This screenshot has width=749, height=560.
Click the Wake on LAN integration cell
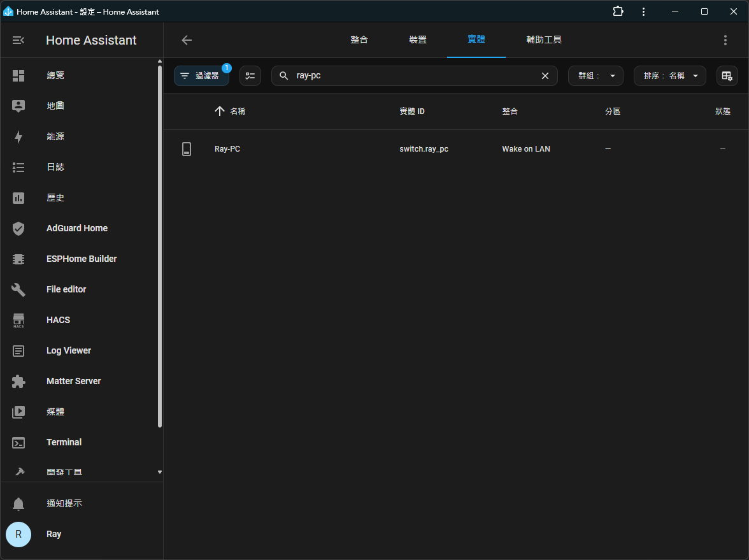pos(526,149)
